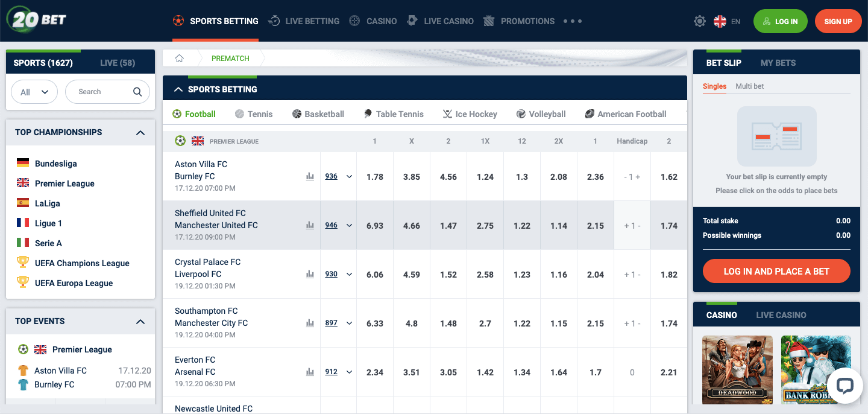Screen dimensions: 868x414
Task: Click Ligue 1 French flag icon
Action: click(23, 223)
